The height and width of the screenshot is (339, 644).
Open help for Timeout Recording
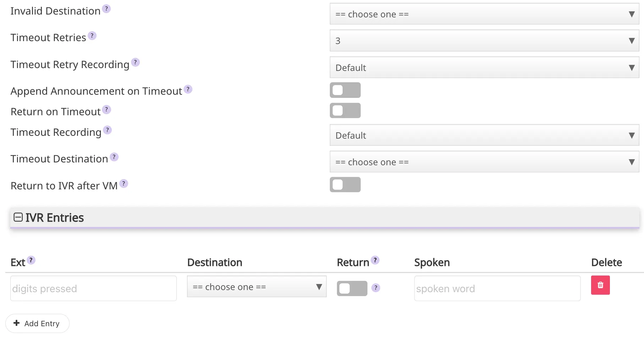point(108,130)
